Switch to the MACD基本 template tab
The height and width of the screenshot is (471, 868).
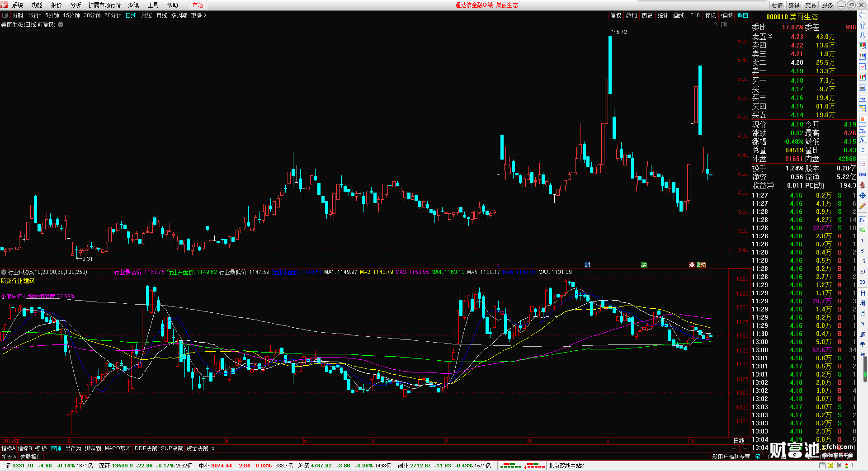tap(118, 448)
